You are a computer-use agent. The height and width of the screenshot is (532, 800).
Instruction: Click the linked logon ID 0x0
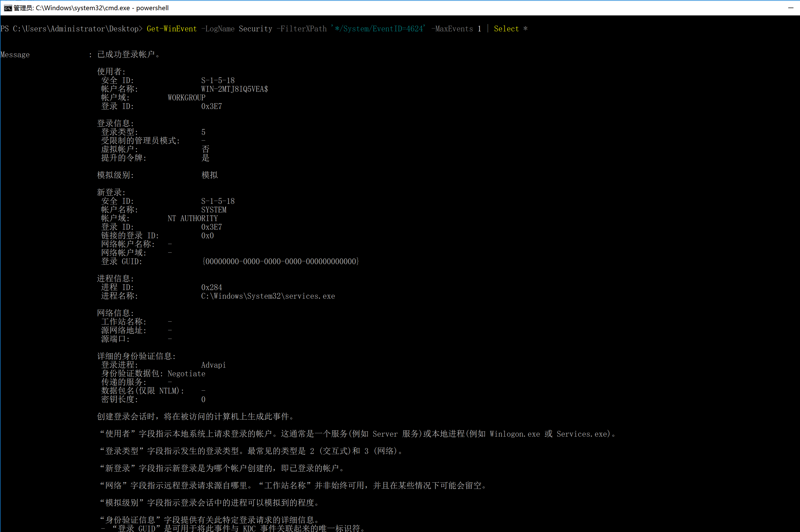[x=207, y=236]
